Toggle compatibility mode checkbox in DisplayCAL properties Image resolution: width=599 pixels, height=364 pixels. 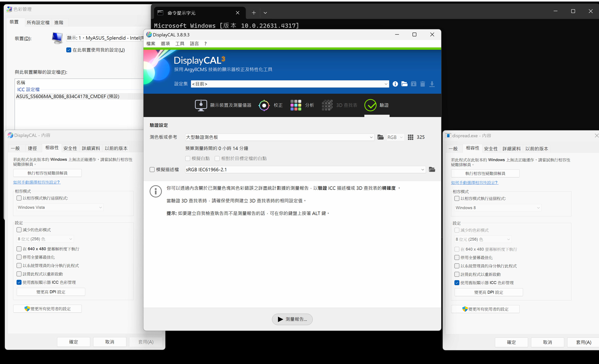19,198
